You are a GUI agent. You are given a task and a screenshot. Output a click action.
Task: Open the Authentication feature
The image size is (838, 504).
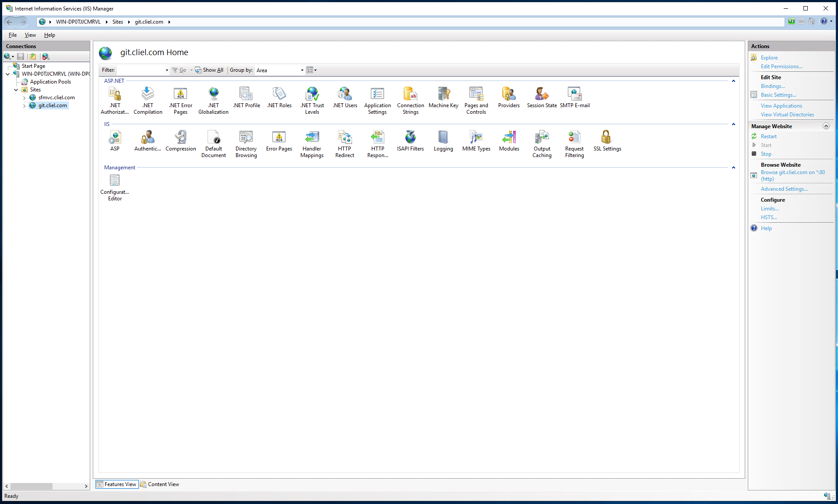click(x=148, y=140)
